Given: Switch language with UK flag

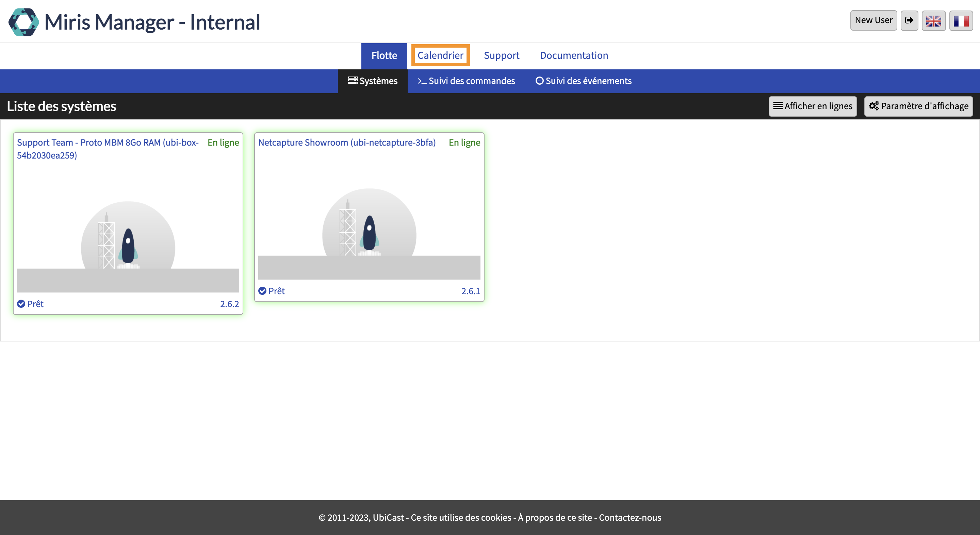Looking at the screenshot, I should [x=933, y=20].
